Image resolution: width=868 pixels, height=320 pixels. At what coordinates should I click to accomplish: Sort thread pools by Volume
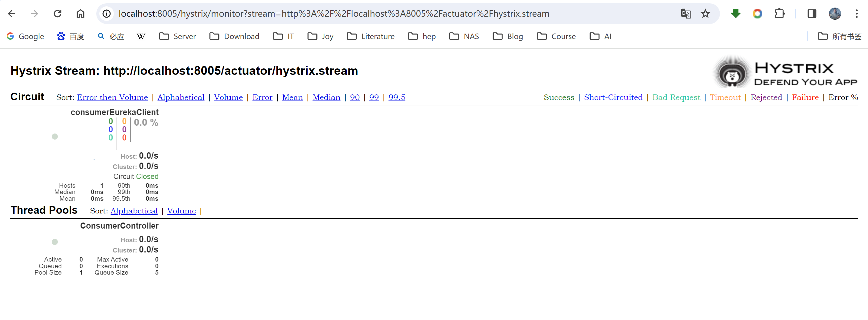[x=182, y=211]
